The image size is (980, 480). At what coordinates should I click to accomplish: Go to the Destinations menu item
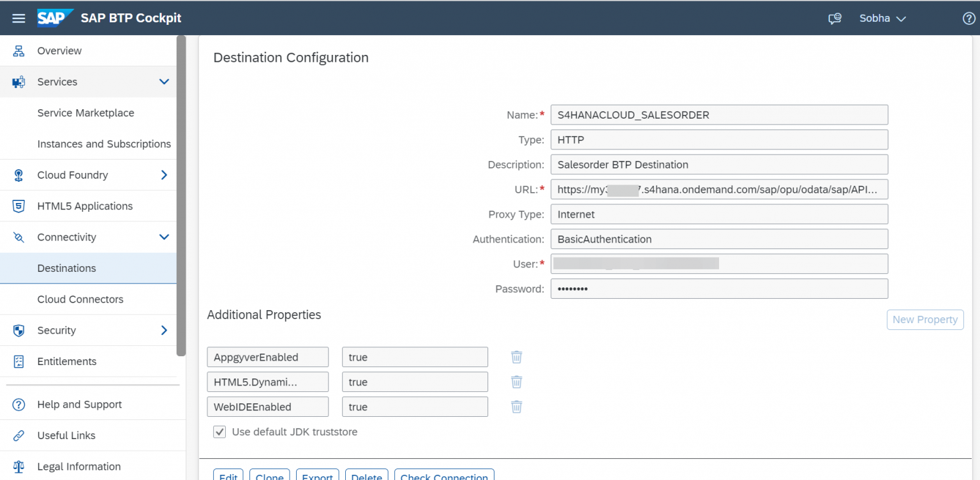(66, 268)
